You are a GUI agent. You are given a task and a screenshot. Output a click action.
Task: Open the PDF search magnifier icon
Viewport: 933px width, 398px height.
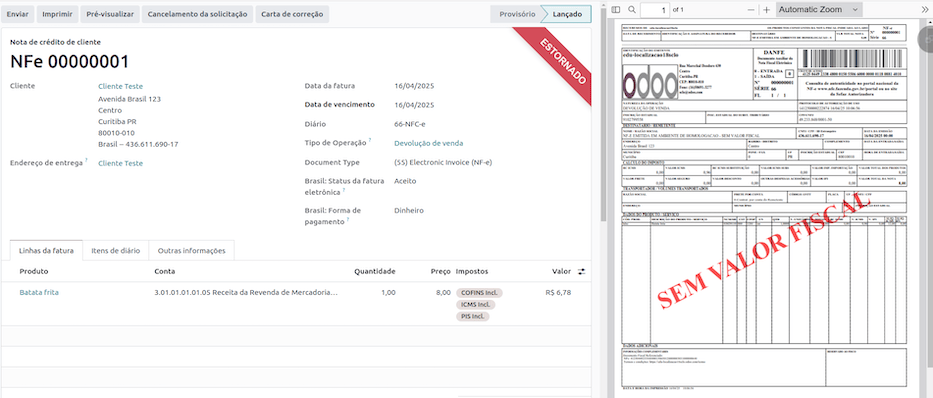632,10
